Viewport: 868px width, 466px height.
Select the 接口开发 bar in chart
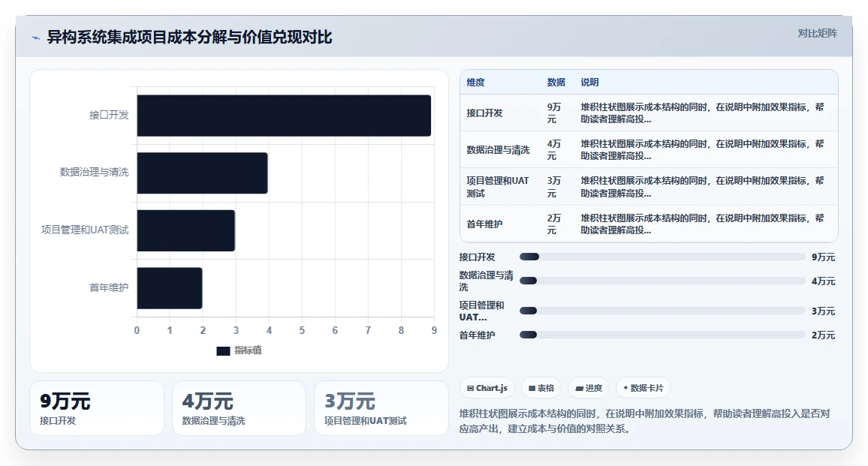[284, 116]
